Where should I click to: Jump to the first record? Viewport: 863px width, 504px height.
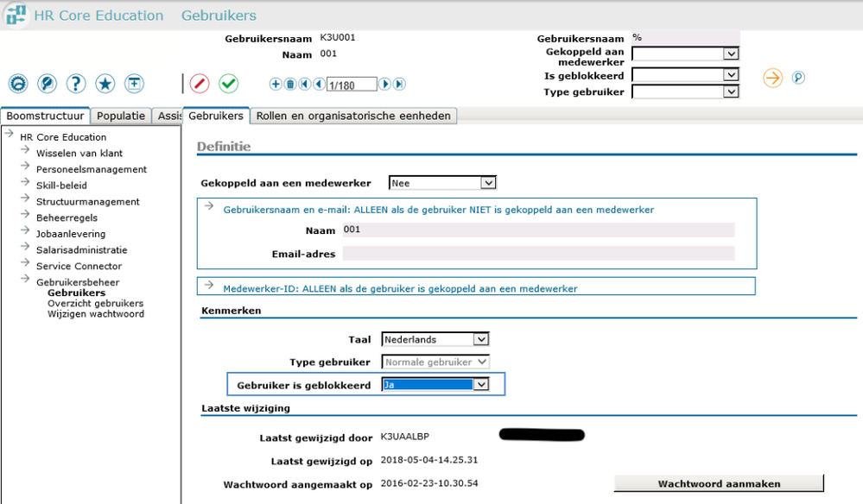click(x=305, y=84)
